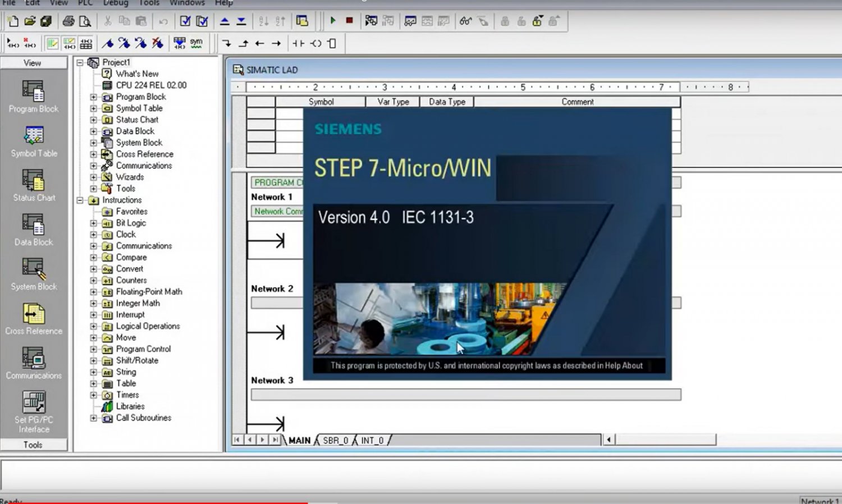Image resolution: width=842 pixels, height=504 pixels.
Task: Click the Compile All toolbar icon
Action: [x=202, y=21]
